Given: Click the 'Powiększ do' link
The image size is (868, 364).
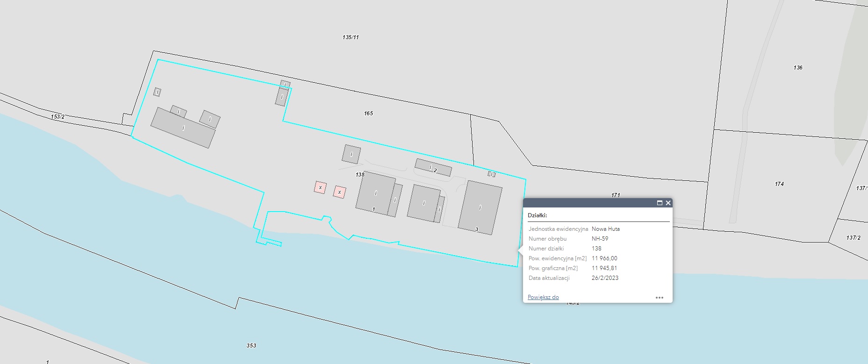Looking at the screenshot, I should [543, 297].
